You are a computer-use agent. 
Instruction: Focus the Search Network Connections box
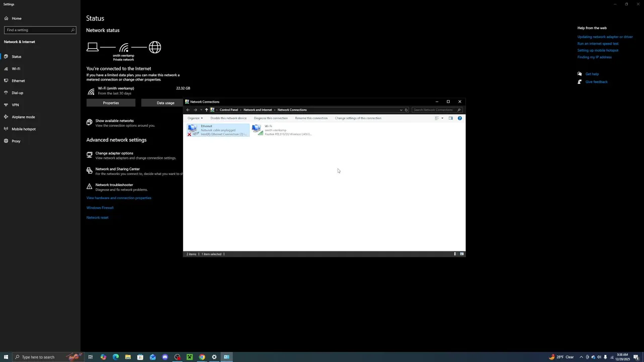436,110
